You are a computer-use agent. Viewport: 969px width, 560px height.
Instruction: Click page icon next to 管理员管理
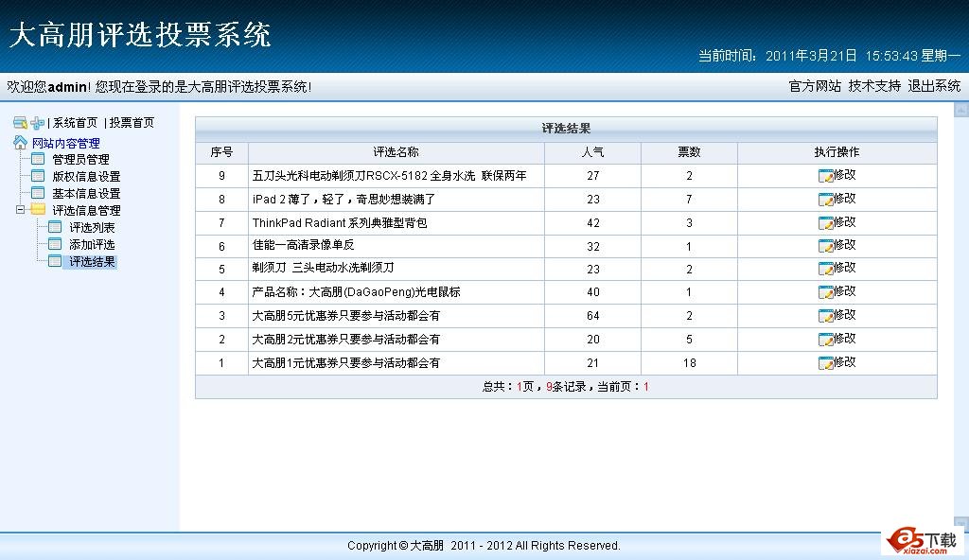coord(38,160)
